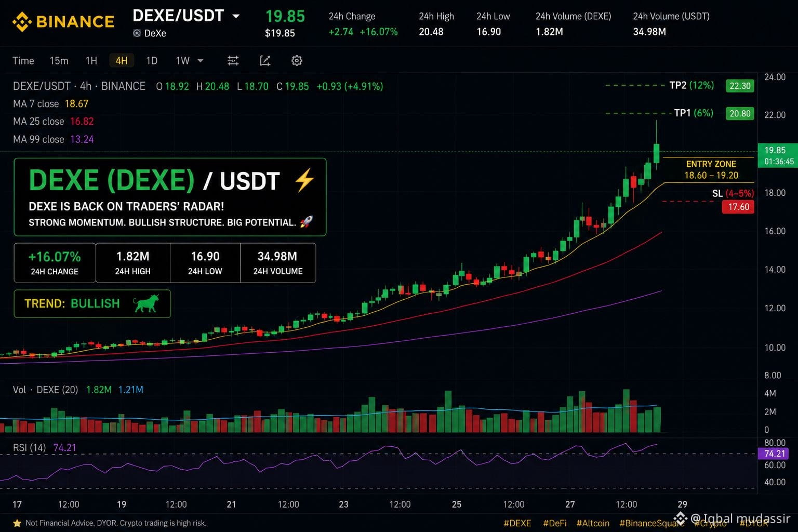Click the current price 19.85 axis tag

778,155
